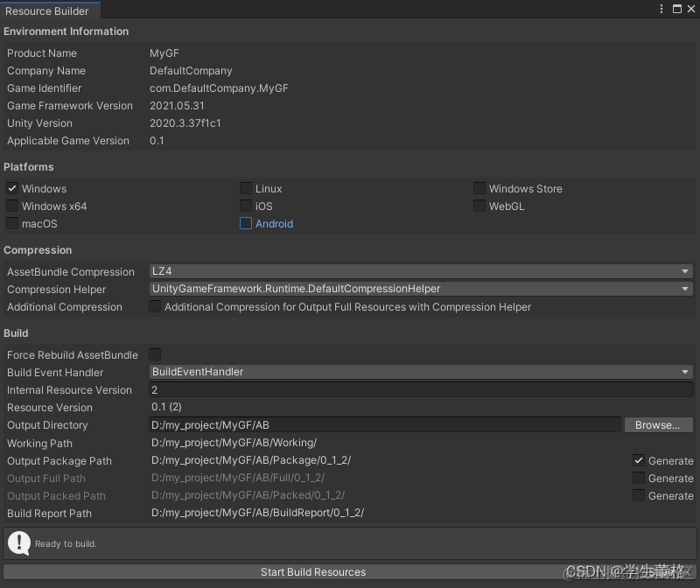The width and height of the screenshot is (700, 588).
Task: Uncheck the Windows platform
Action: pos(12,188)
